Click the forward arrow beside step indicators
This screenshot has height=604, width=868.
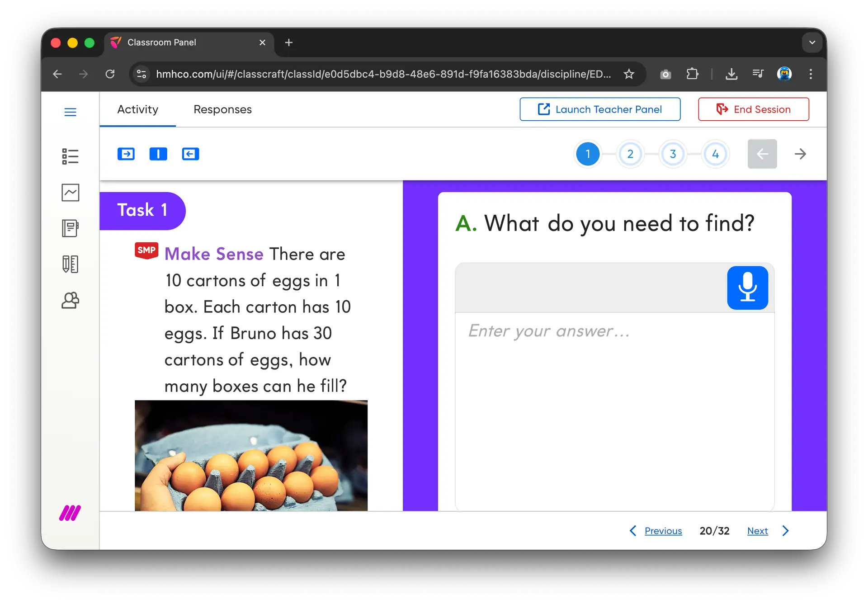click(800, 154)
